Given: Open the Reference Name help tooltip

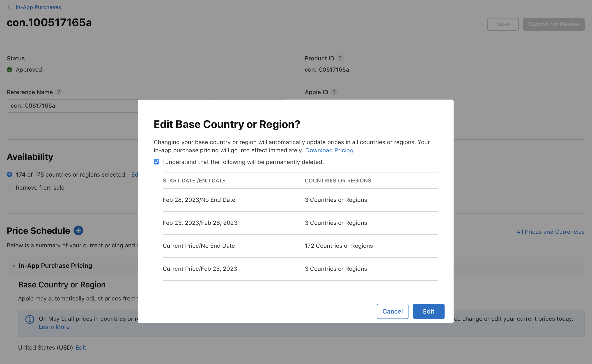Looking at the screenshot, I should tap(59, 92).
